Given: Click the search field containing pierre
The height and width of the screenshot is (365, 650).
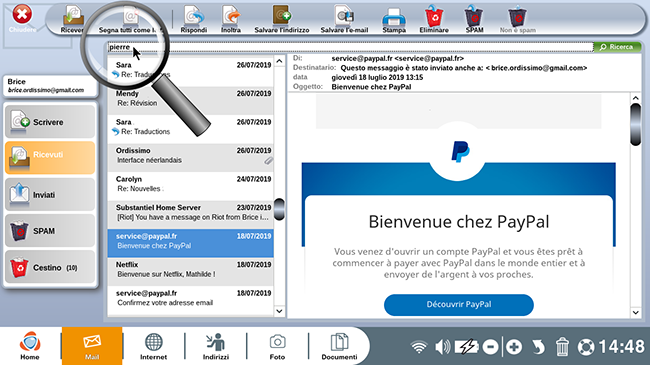Looking at the screenshot, I should click(350, 47).
